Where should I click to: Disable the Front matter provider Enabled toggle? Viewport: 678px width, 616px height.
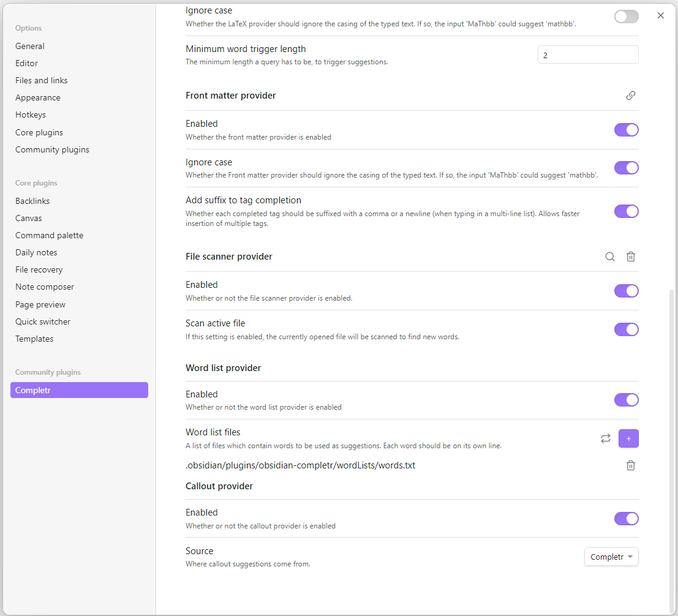pyautogui.click(x=626, y=130)
